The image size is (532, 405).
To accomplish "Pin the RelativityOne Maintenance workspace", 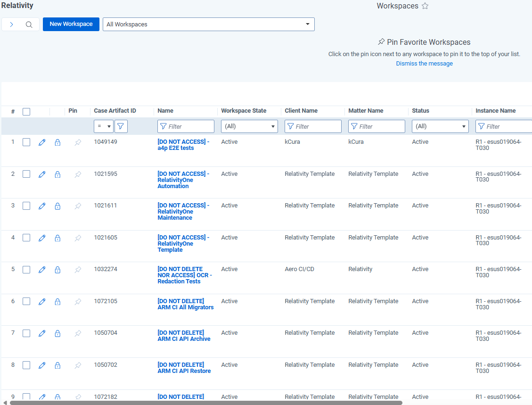I will click(78, 206).
